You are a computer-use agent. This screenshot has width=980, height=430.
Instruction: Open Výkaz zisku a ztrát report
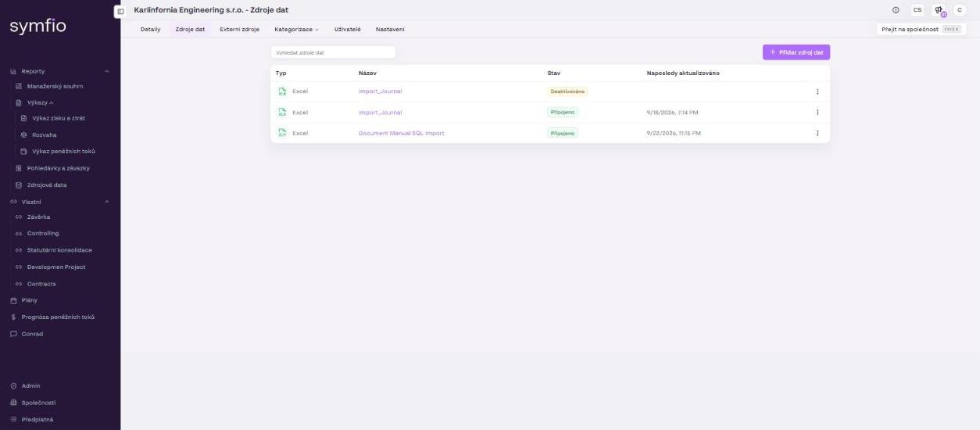(59, 118)
